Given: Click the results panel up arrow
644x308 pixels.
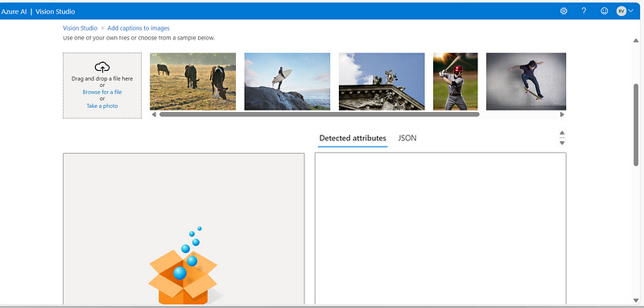Looking at the screenshot, I should pyautogui.click(x=562, y=133).
